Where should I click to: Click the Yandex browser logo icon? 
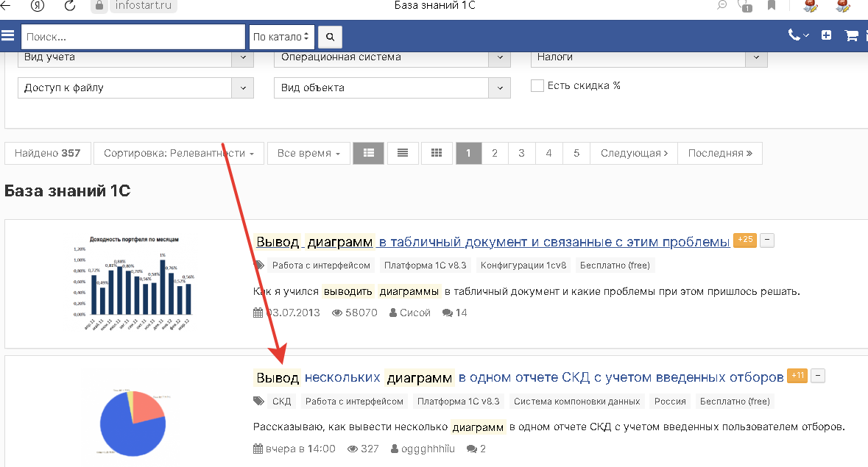click(x=37, y=6)
